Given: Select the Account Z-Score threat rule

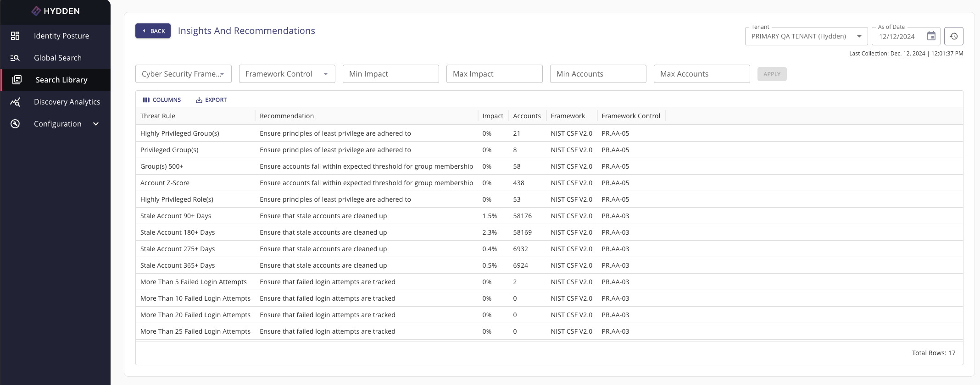Looking at the screenshot, I should click(x=165, y=183).
